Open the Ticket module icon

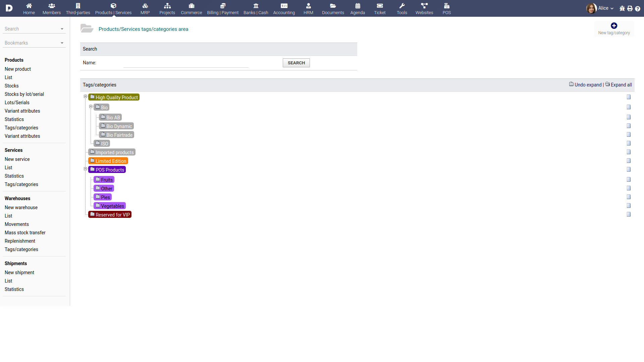pyautogui.click(x=380, y=6)
